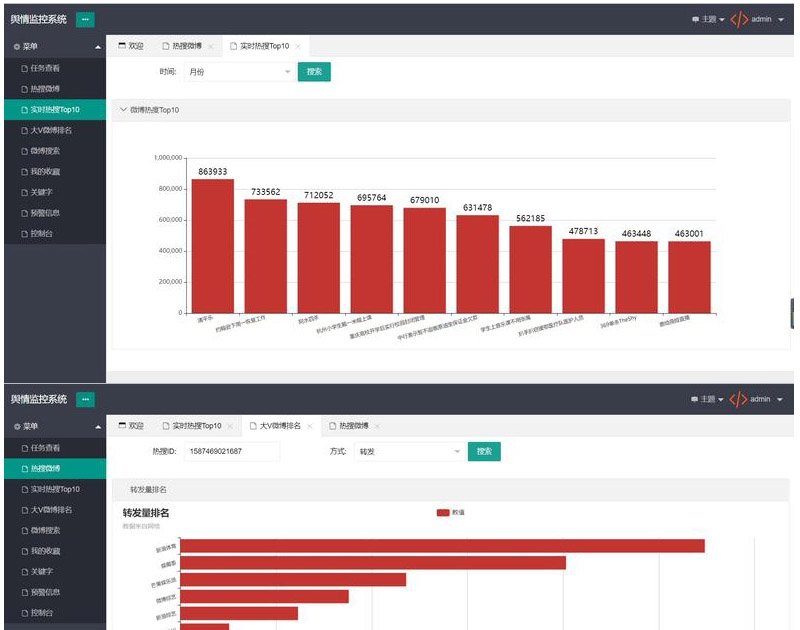Close the 实时热搜Top10 tab in the bottom panel

[230, 426]
